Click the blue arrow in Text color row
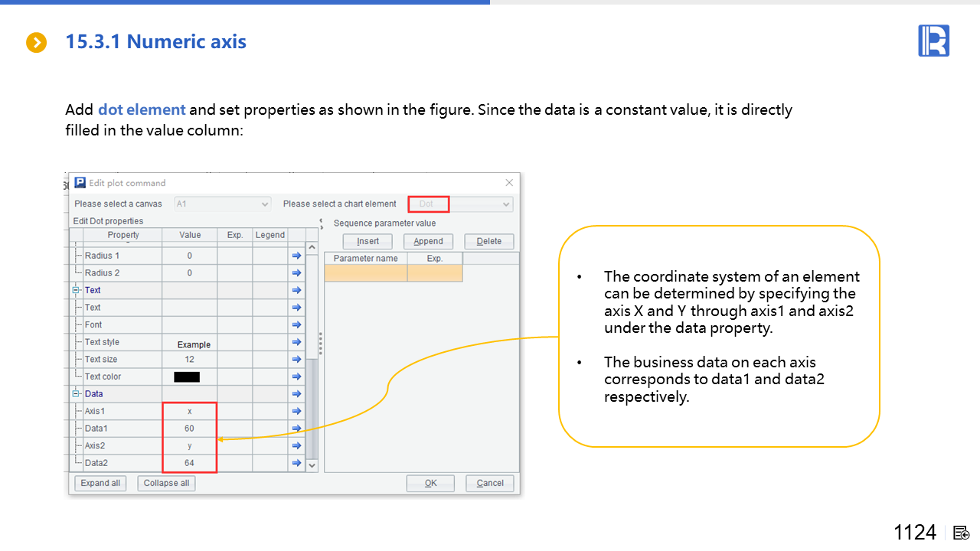The height and width of the screenshot is (551, 980). pyautogui.click(x=296, y=377)
